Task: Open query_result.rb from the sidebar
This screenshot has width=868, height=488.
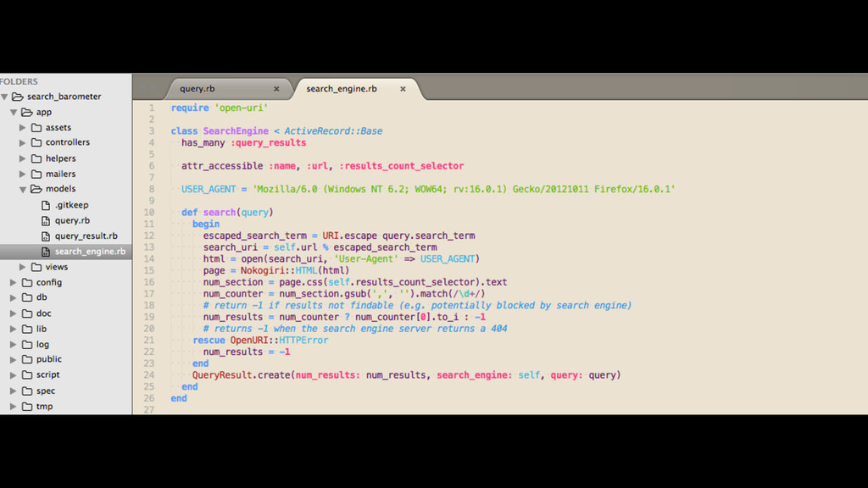Action: click(86, 236)
